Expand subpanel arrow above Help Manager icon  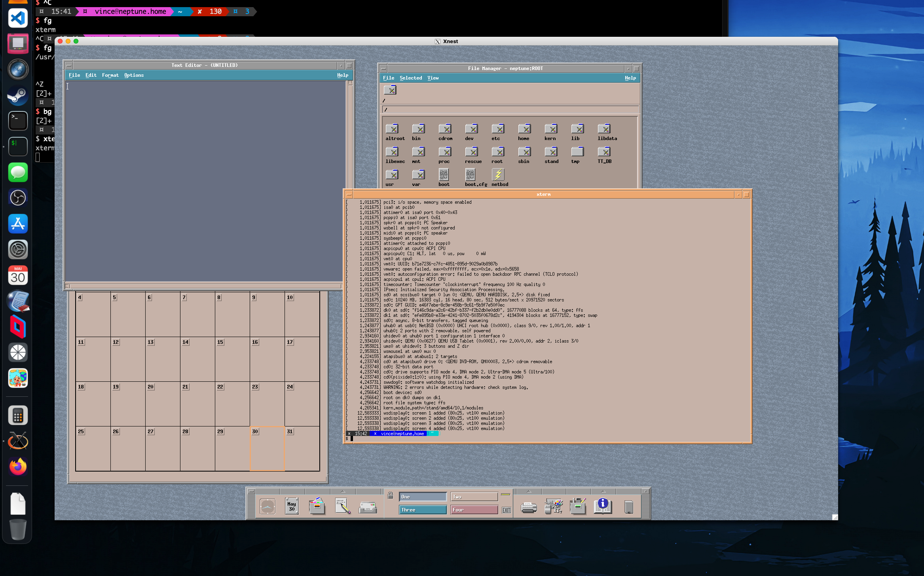click(603, 491)
